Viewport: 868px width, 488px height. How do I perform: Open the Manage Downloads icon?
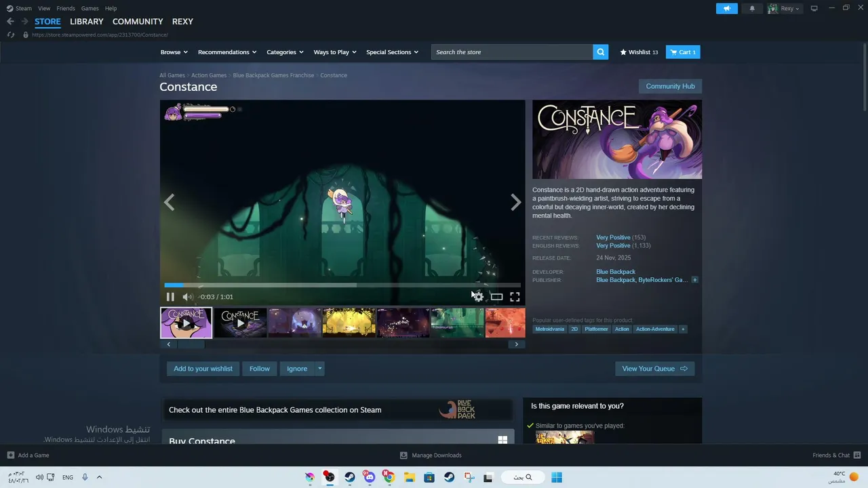point(403,455)
